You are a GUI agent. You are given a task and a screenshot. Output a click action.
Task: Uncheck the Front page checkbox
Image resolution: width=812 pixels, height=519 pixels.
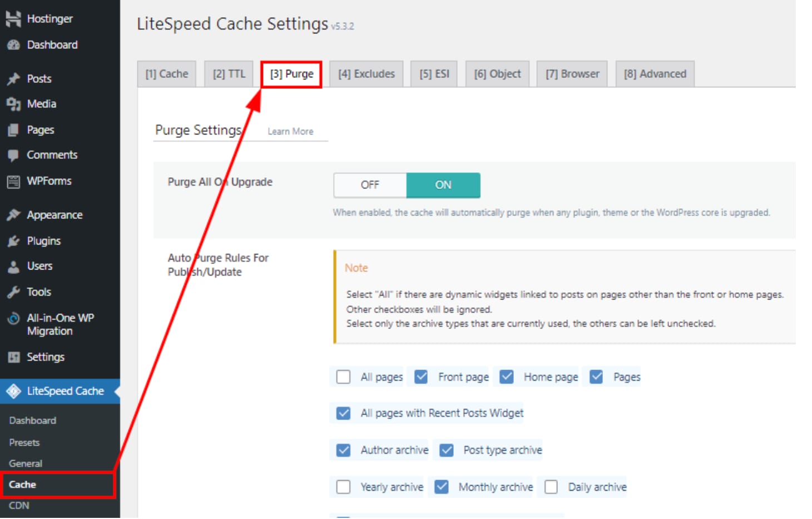click(421, 377)
